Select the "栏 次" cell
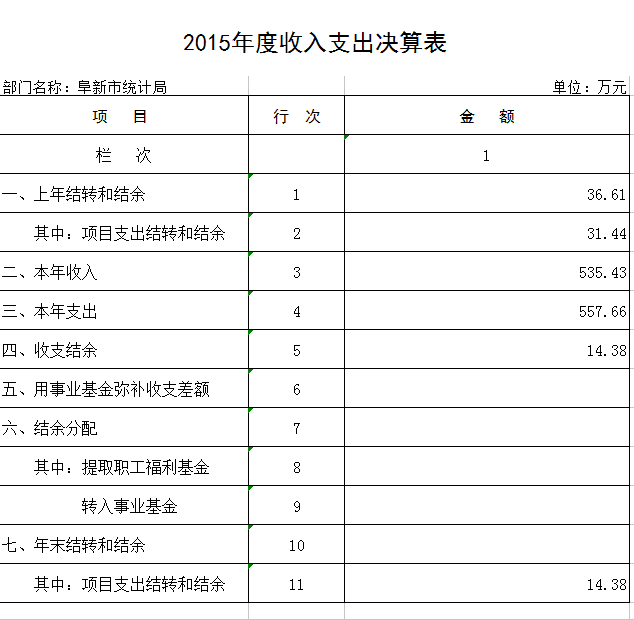The image size is (634, 620). coord(123,155)
